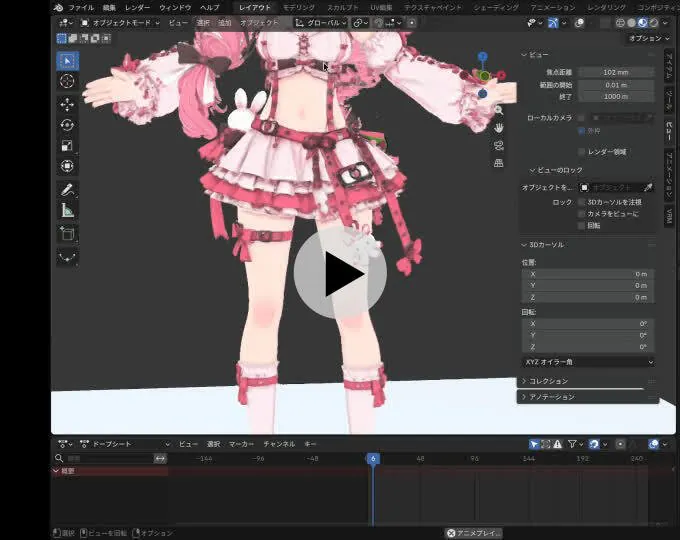This screenshot has height=540, width=680.
Task: Collapse the 3Dカーソル panel
Action: 524,245
